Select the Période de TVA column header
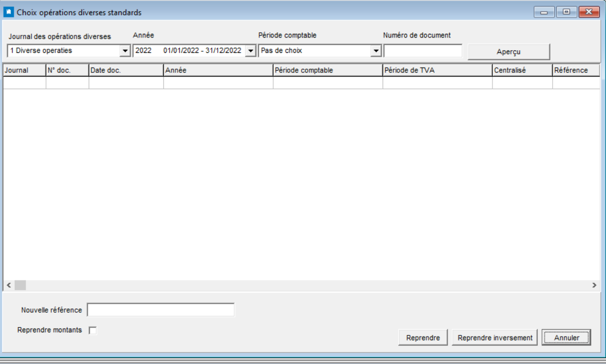 point(437,70)
